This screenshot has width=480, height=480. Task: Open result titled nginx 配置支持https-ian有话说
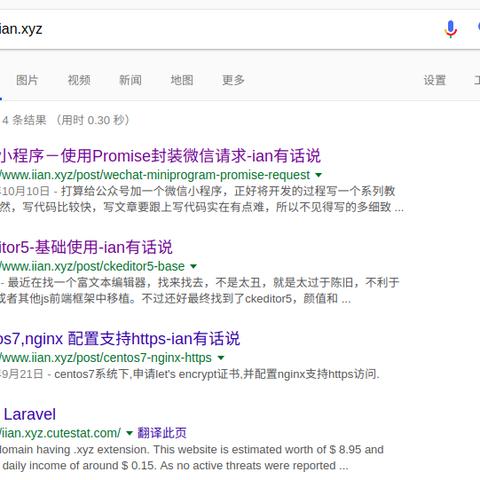click(120, 338)
